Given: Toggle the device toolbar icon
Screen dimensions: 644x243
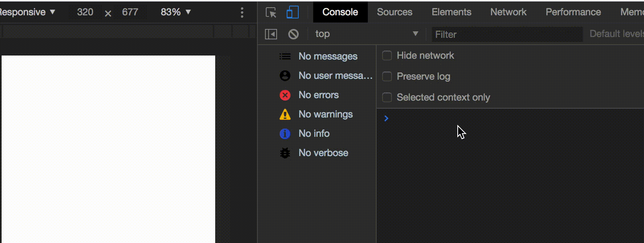Looking at the screenshot, I should point(293,12).
